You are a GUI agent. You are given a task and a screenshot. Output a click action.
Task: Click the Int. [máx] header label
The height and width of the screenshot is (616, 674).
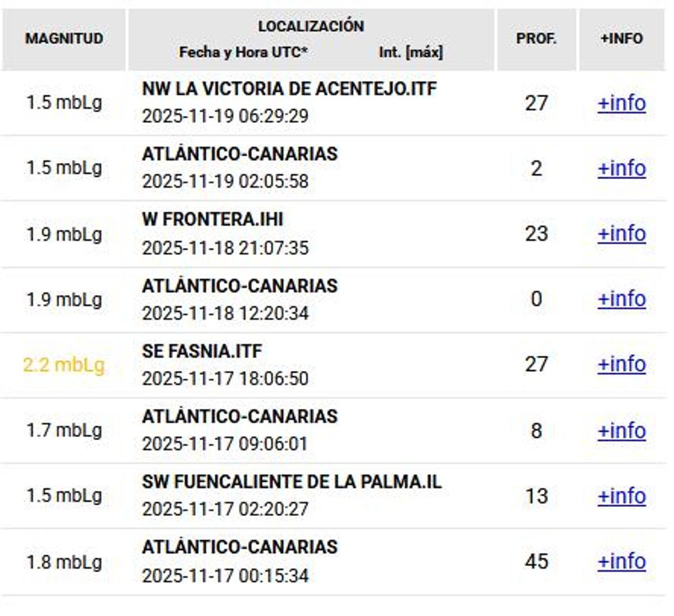click(412, 52)
